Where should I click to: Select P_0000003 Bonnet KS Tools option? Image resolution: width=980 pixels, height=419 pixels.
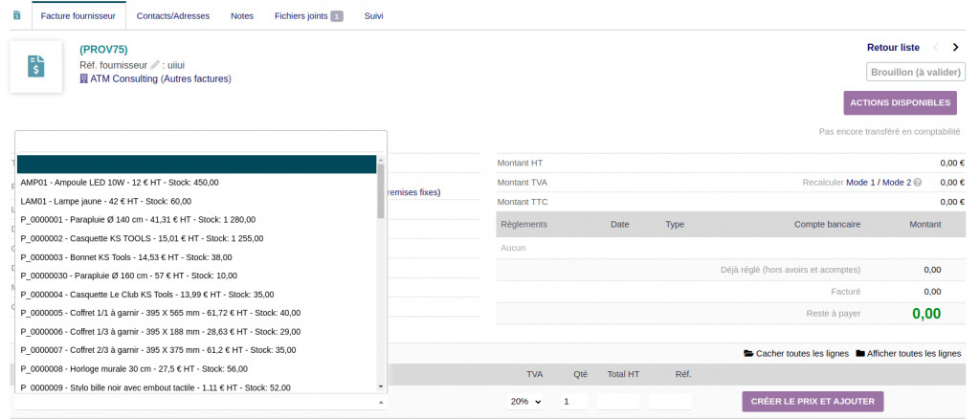pyautogui.click(x=196, y=257)
